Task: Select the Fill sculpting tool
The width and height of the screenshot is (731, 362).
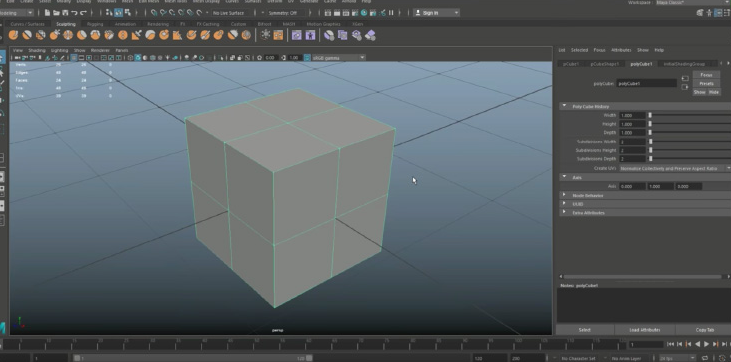Action: click(177, 35)
